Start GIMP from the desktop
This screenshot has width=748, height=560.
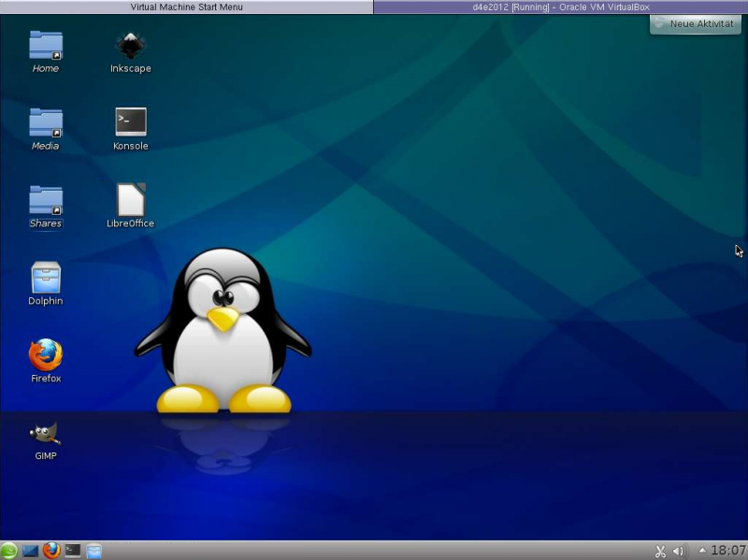pyautogui.click(x=46, y=439)
